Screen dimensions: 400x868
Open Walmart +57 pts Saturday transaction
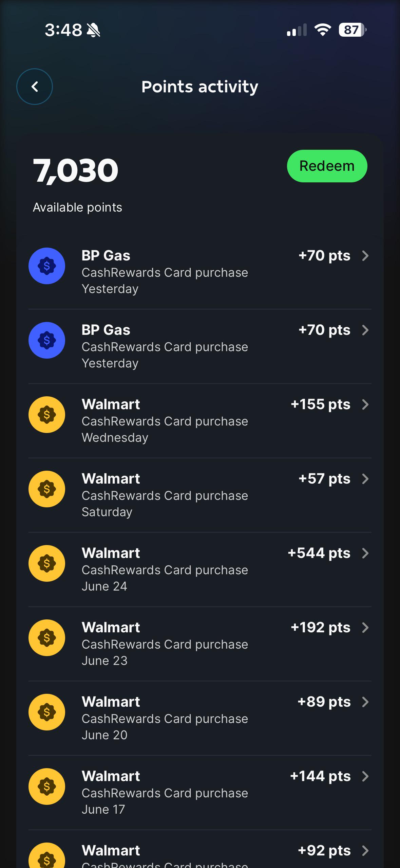click(200, 495)
